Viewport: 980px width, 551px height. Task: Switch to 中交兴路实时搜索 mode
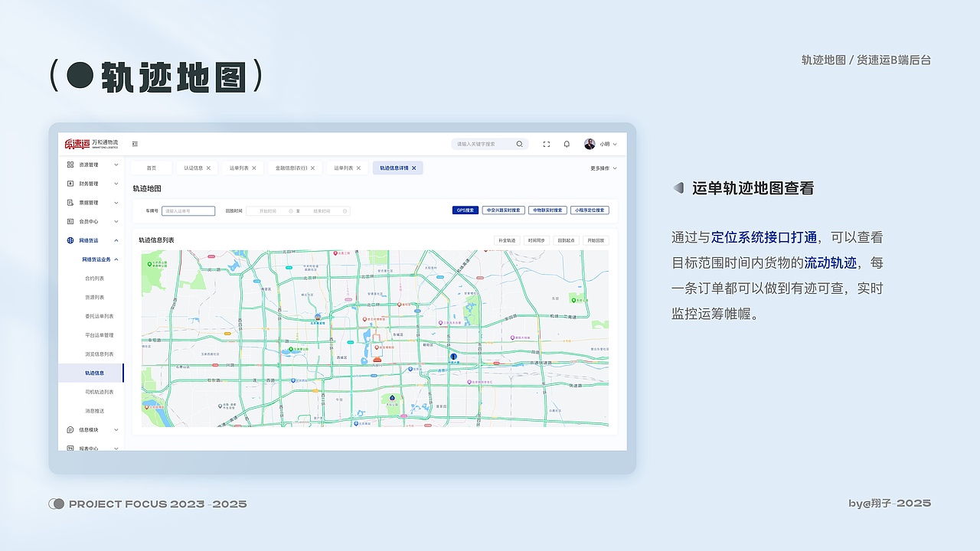(504, 210)
